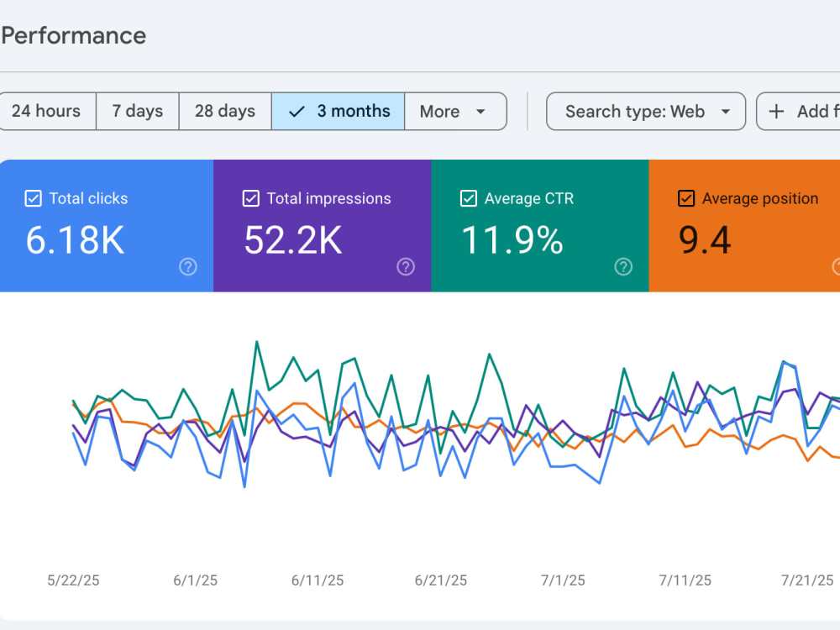This screenshot has height=630, width=840.
Task: Click the 6/1/25 date axis label
Action: click(x=196, y=580)
